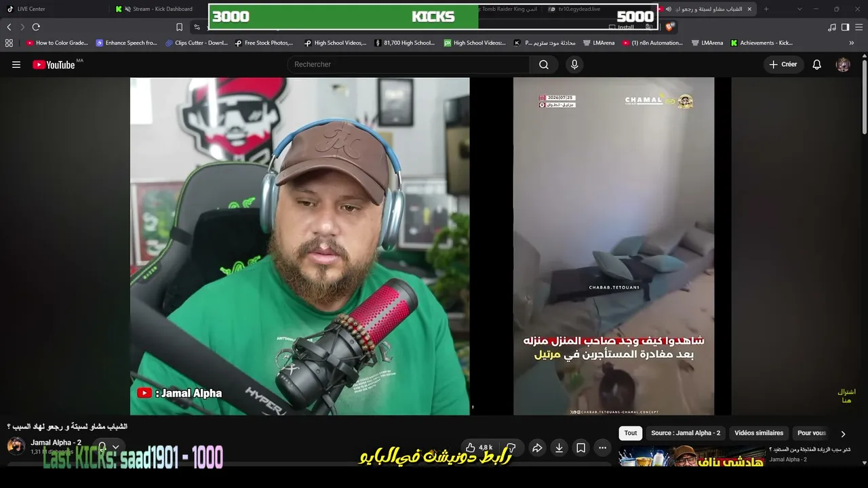Open a new browser tab
Viewport: 868px width, 488px height.
coord(766,9)
